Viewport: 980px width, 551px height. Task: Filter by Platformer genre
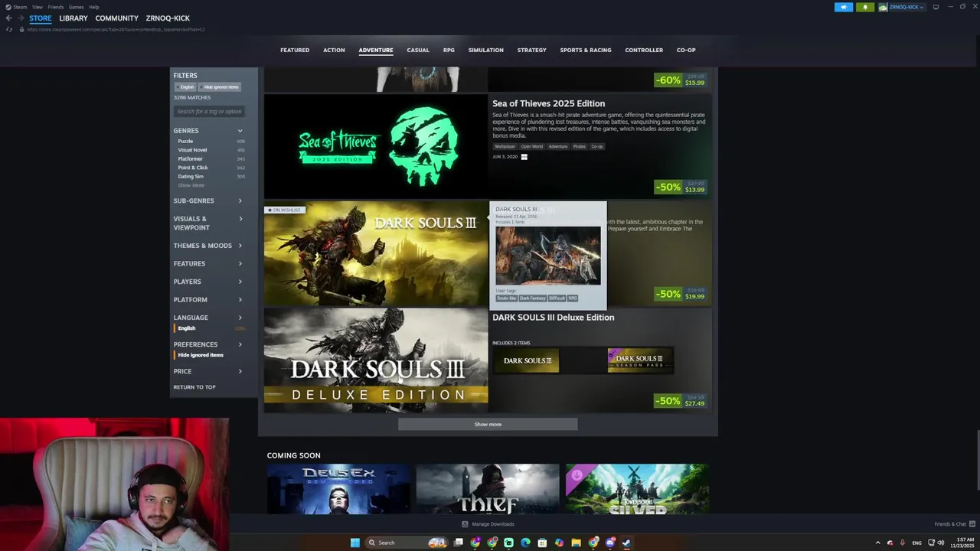pos(190,159)
